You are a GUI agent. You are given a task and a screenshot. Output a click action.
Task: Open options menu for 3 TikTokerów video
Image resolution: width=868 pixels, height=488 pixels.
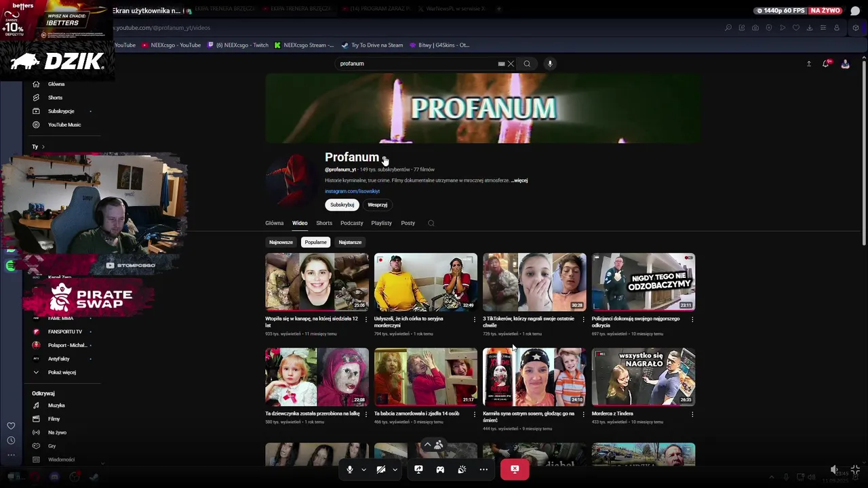[583, 319]
